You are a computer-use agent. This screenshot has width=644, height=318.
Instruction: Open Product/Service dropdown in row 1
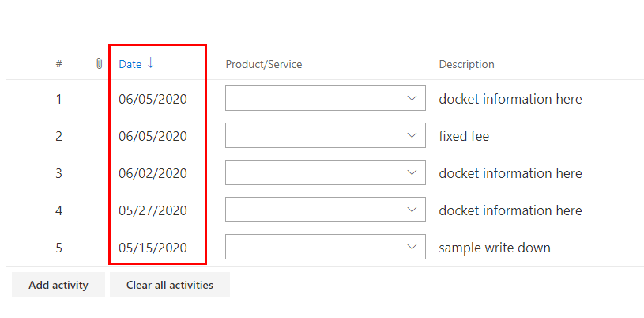pyautogui.click(x=411, y=99)
